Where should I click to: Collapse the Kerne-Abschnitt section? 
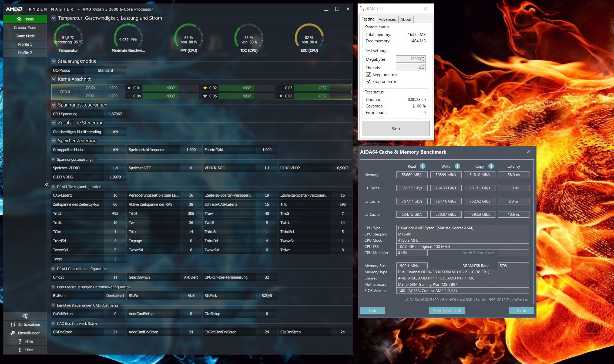pos(54,79)
